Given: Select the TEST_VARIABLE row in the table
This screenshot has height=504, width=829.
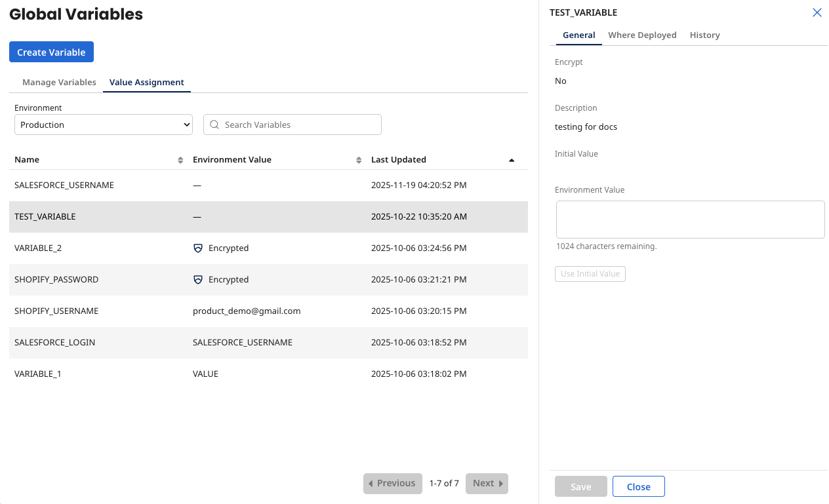Looking at the screenshot, I should (262, 216).
